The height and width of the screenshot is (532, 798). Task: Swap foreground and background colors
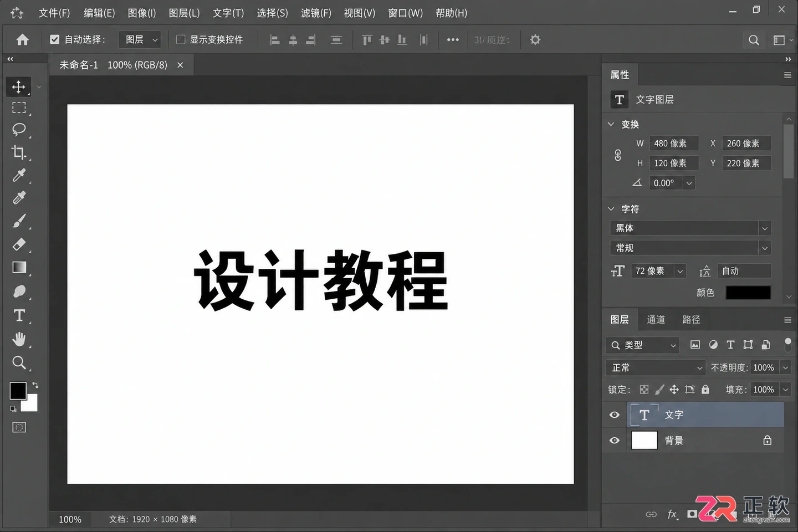(35, 385)
